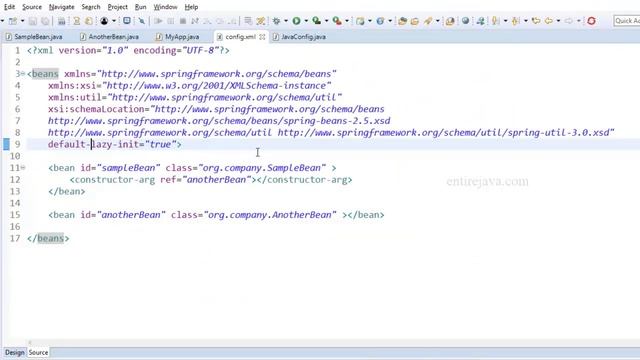Click the Skip All Breakpoints icon
Screen dimensions: 640x360
(x=142, y=21)
